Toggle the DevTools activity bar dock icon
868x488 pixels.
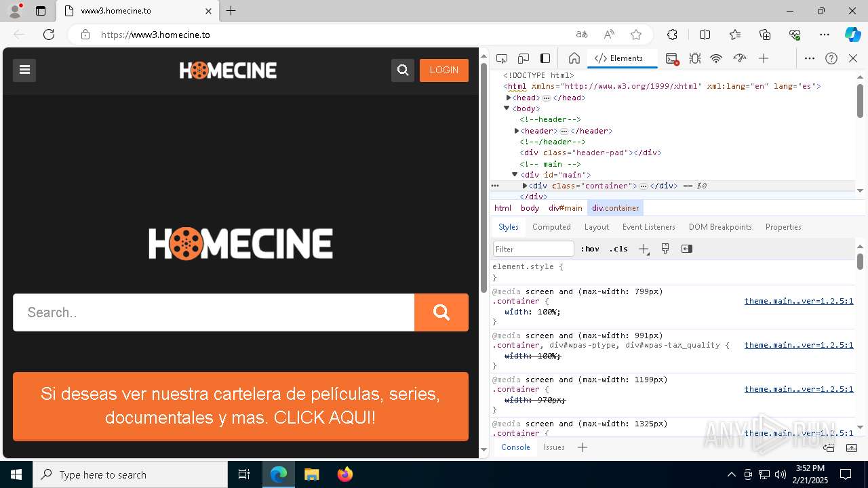[x=545, y=58]
